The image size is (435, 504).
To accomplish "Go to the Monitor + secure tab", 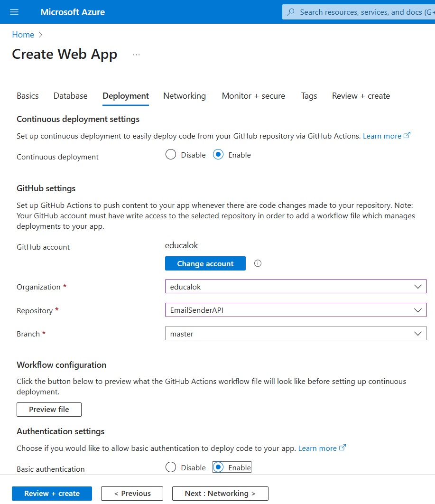I will pos(253,96).
